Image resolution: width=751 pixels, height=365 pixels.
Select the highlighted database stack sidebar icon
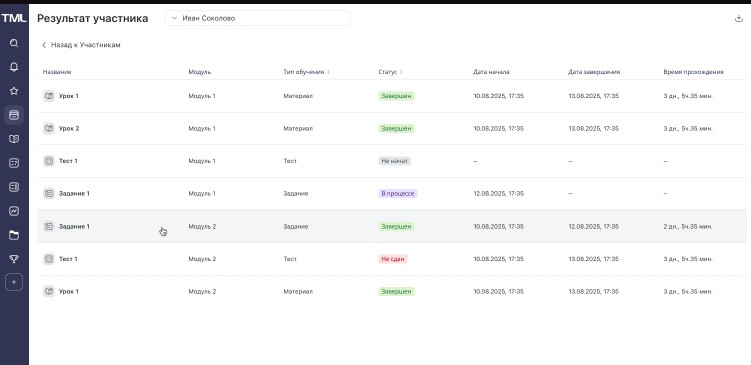(x=14, y=115)
